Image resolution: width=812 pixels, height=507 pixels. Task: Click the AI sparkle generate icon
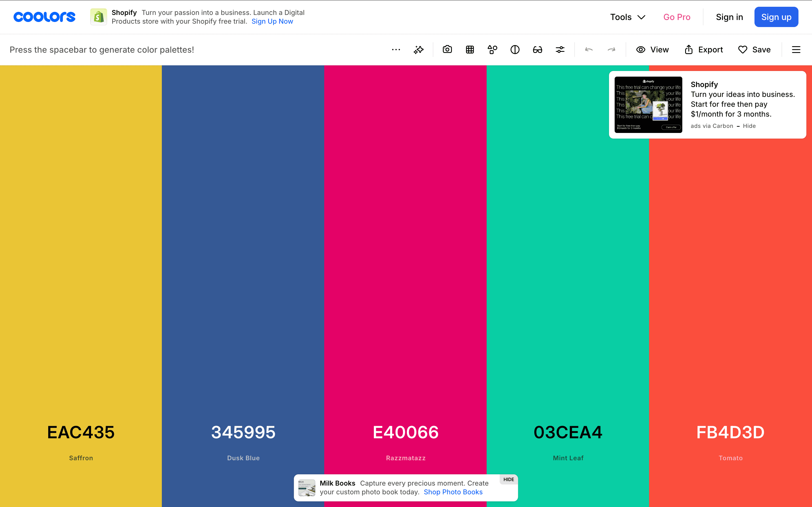pyautogui.click(x=418, y=50)
